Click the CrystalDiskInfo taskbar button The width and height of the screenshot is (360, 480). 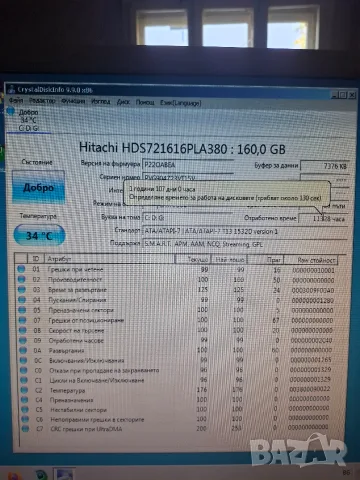click(64, 474)
